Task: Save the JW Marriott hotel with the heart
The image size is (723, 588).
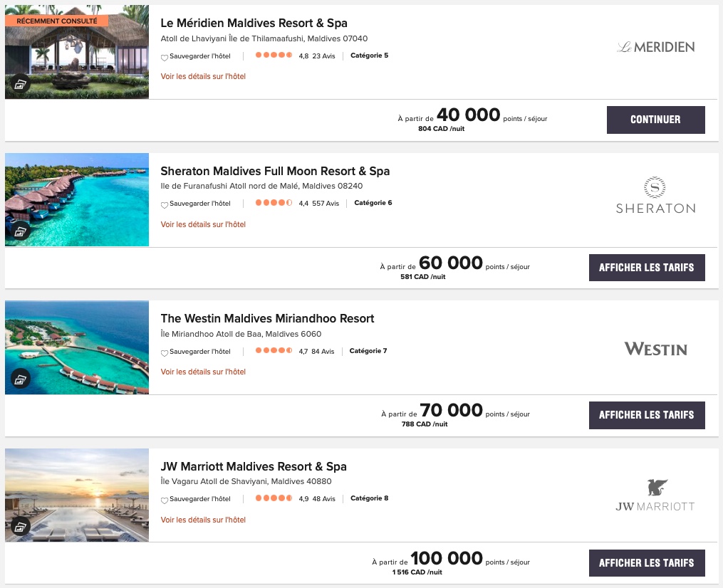Action: click(165, 500)
